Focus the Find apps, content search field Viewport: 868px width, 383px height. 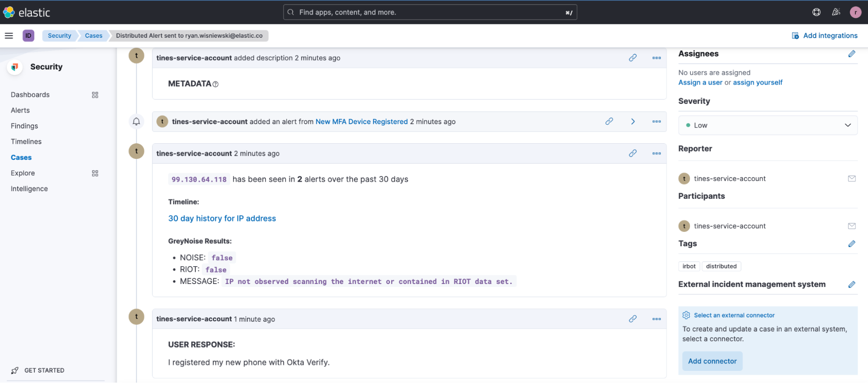click(430, 12)
